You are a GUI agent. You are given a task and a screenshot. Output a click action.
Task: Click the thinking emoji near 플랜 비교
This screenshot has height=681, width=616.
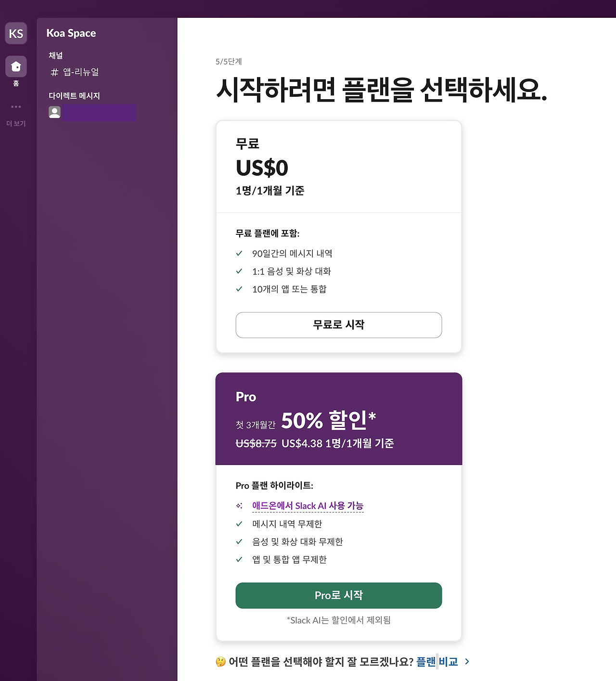[219, 661]
